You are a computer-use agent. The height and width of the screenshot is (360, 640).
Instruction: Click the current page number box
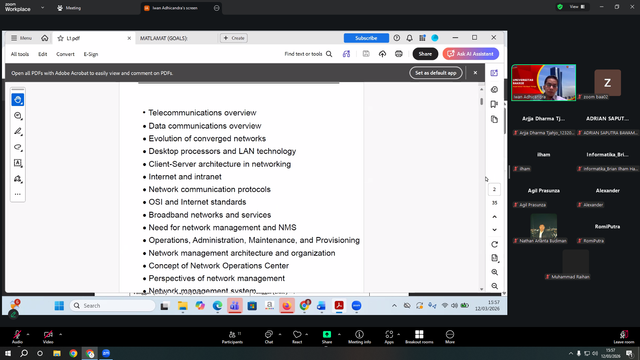494,189
